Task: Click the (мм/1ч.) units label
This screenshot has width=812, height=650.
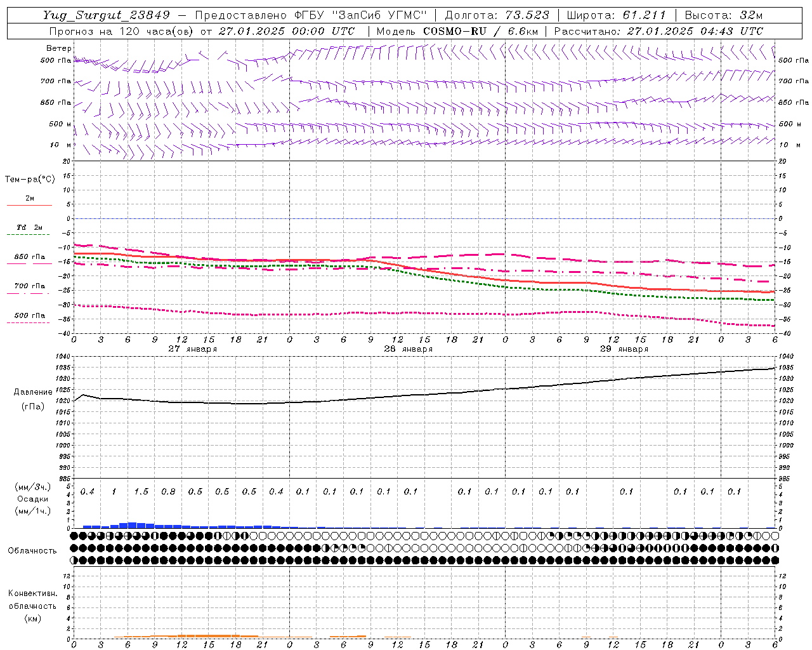Action: [x=33, y=511]
